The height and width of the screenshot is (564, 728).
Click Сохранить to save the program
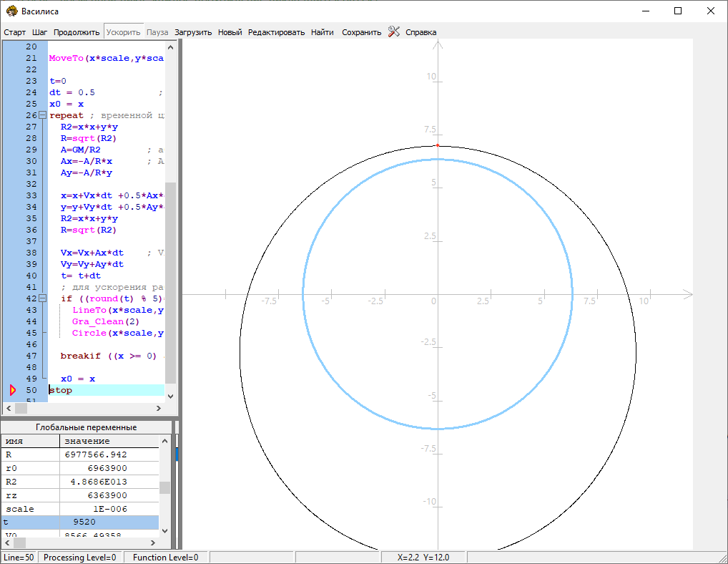361,32
